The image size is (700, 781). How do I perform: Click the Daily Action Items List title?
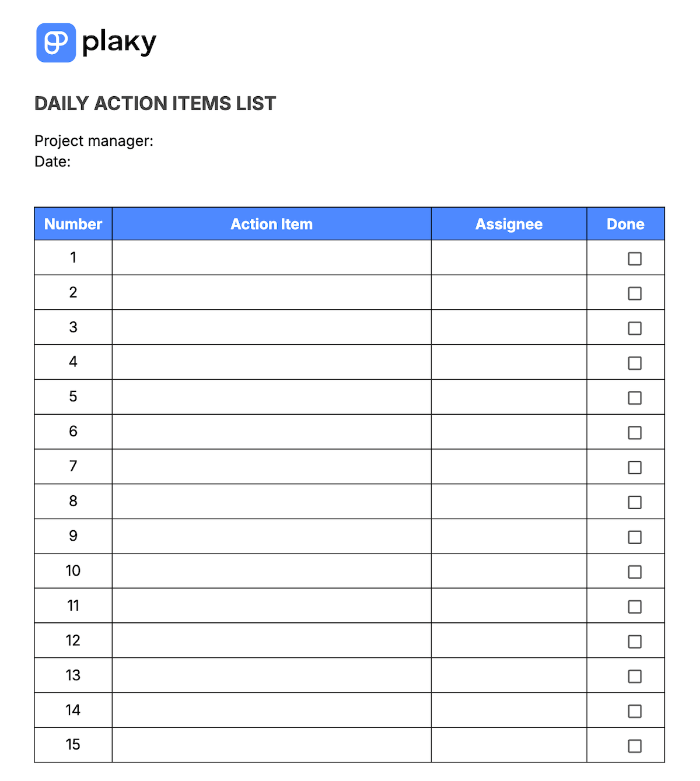[x=155, y=103]
